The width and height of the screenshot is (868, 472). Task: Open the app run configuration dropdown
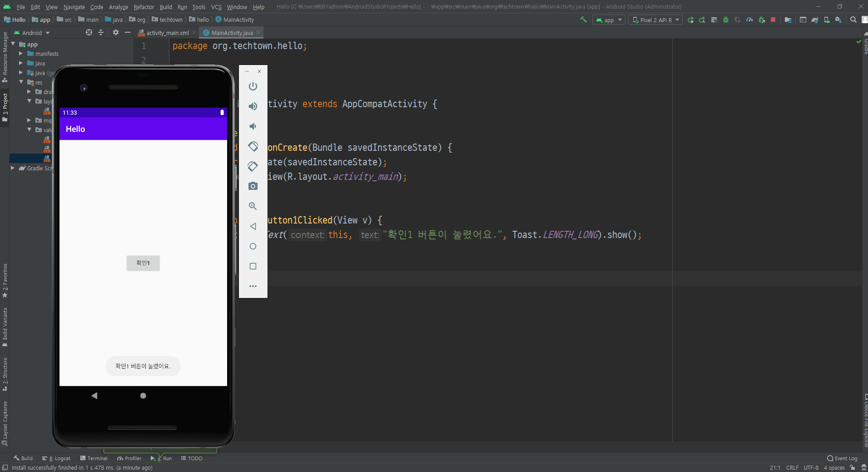[x=609, y=20]
